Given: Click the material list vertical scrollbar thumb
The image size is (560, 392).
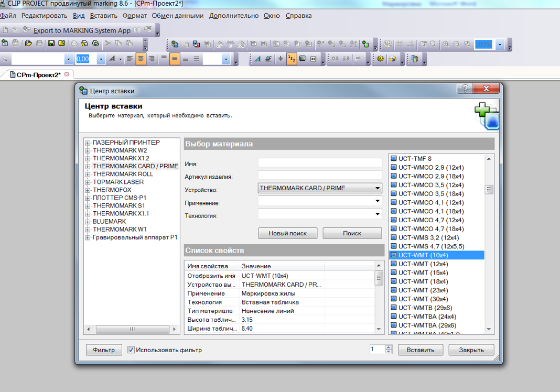Looking at the screenshot, I should pyautogui.click(x=489, y=190).
